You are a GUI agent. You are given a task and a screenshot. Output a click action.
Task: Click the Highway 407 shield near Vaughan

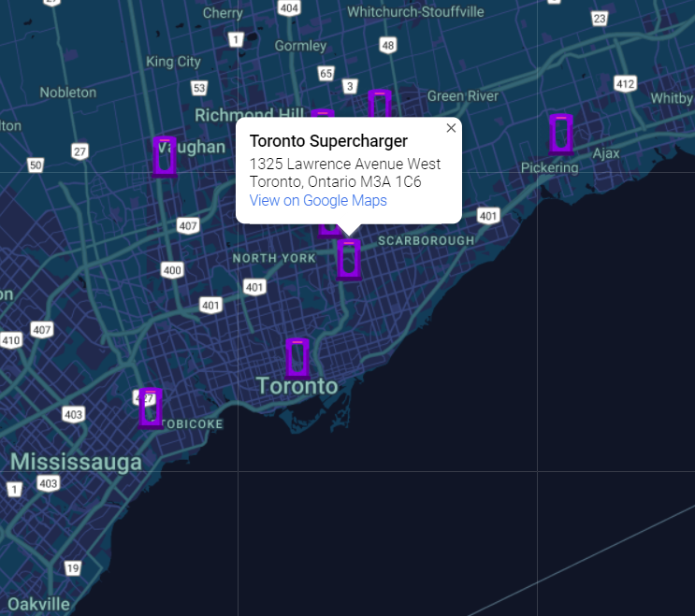point(188,226)
